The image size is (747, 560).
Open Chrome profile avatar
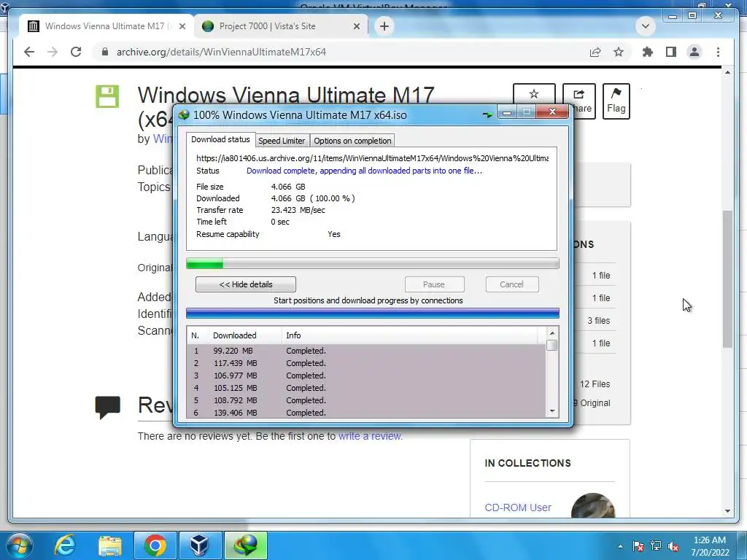694,52
